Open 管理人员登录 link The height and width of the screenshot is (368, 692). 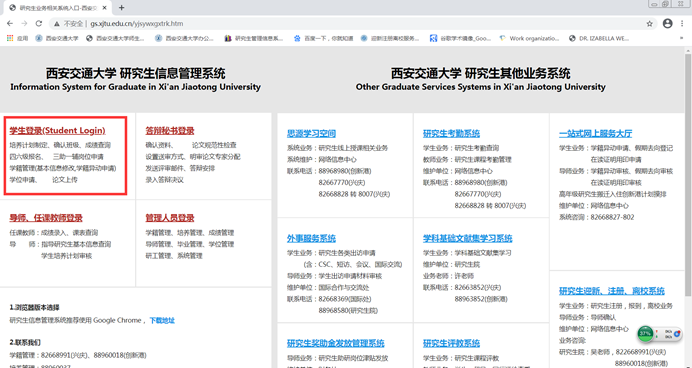170,218
